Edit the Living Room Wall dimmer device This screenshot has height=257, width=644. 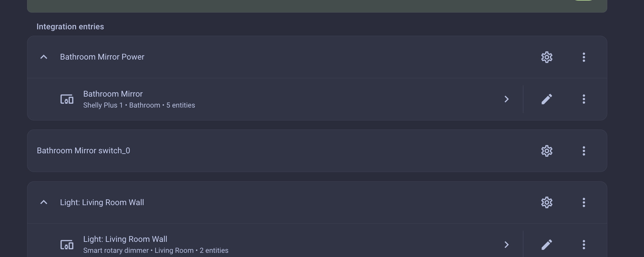click(x=547, y=245)
